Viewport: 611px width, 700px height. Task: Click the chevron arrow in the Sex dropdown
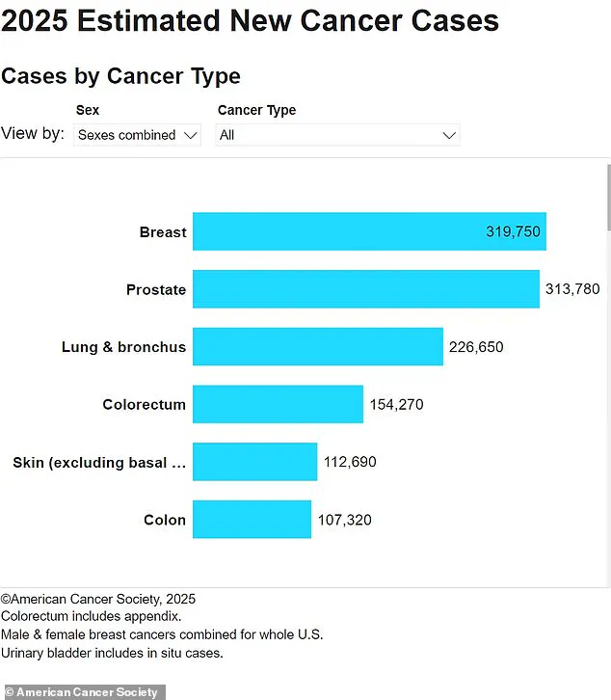[x=189, y=135]
